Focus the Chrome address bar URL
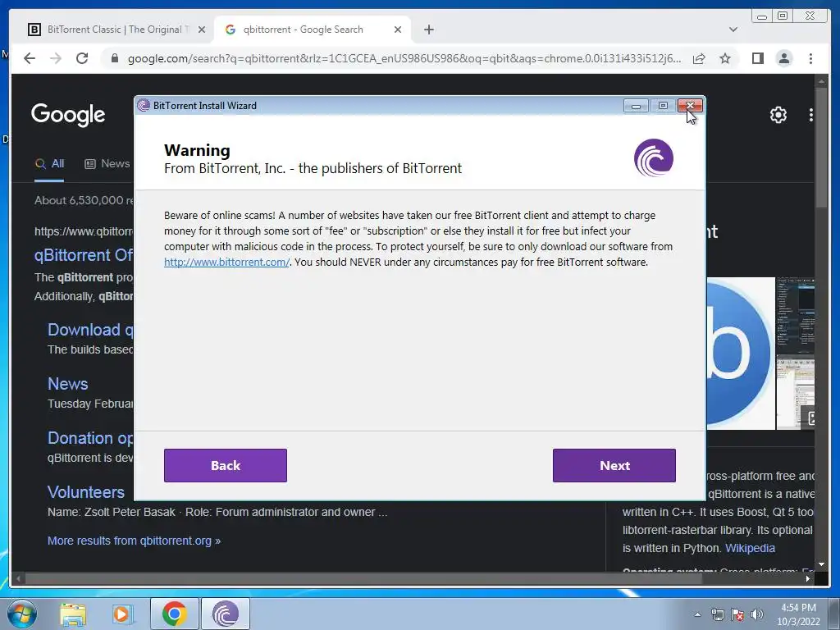The width and height of the screenshot is (840, 630). point(404,58)
